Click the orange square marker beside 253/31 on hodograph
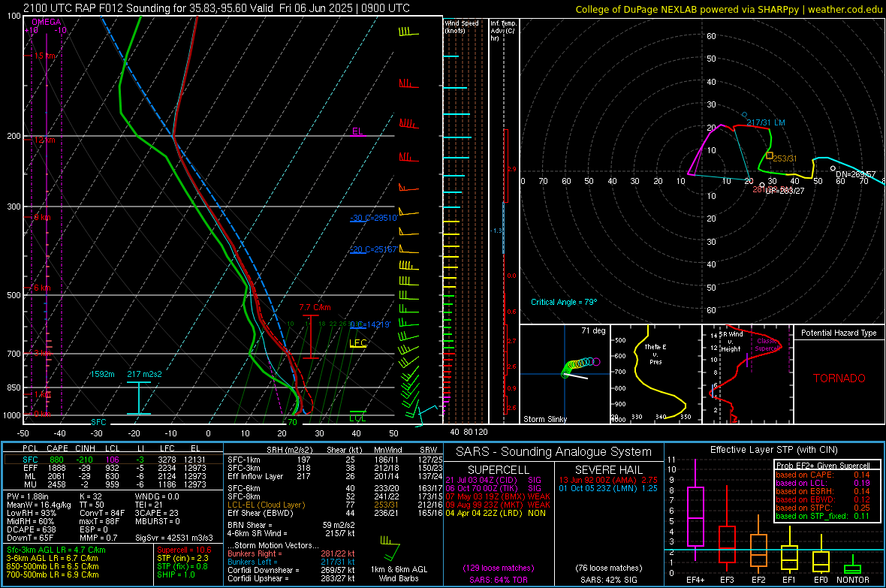Screen dimensions: 886x588 tap(770, 155)
